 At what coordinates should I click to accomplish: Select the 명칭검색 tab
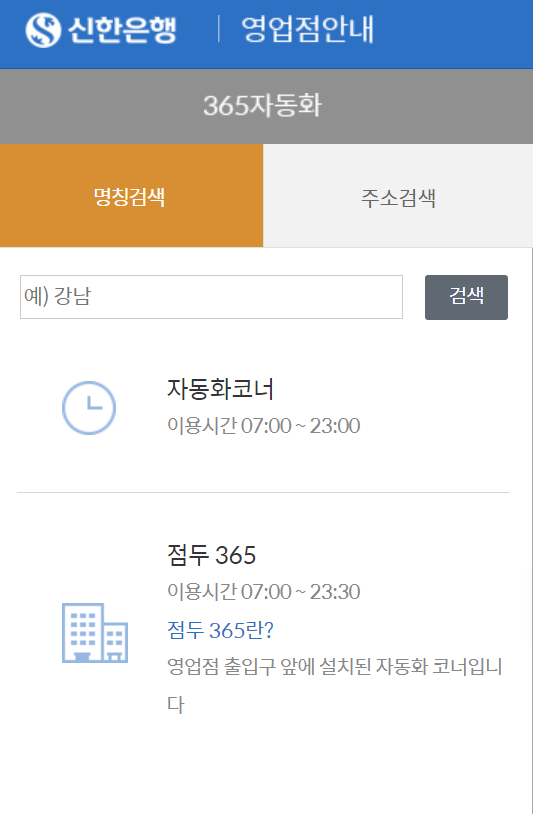[x=131, y=195]
